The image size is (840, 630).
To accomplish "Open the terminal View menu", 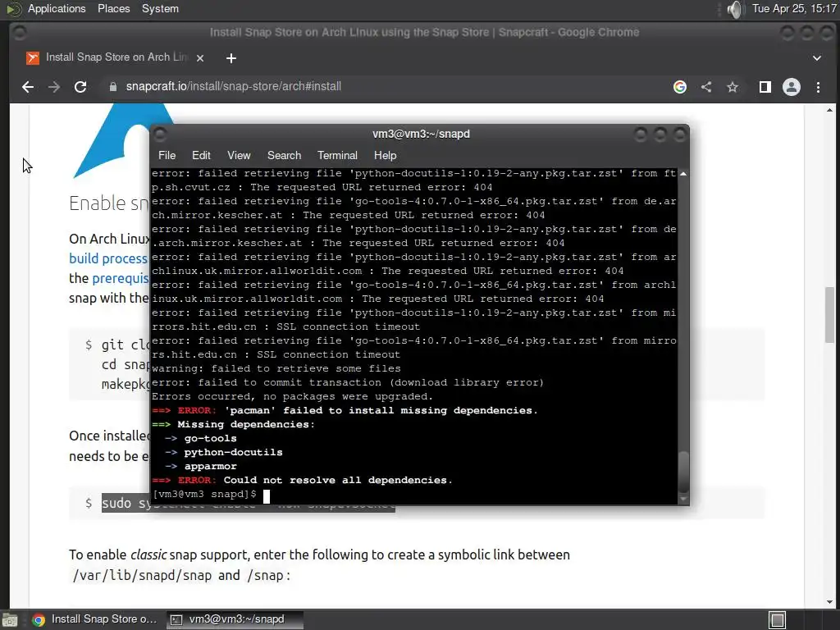I will click(x=239, y=155).
